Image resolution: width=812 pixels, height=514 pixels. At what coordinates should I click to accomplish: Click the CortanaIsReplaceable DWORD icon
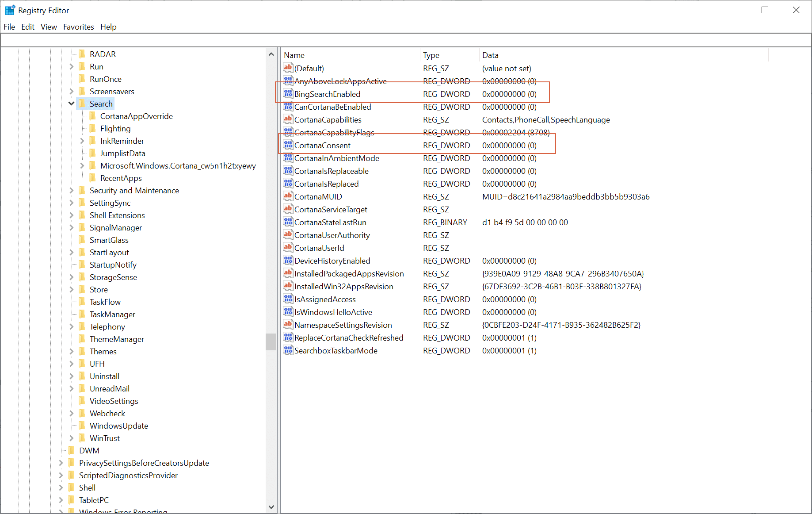click(x=288, y=170)
